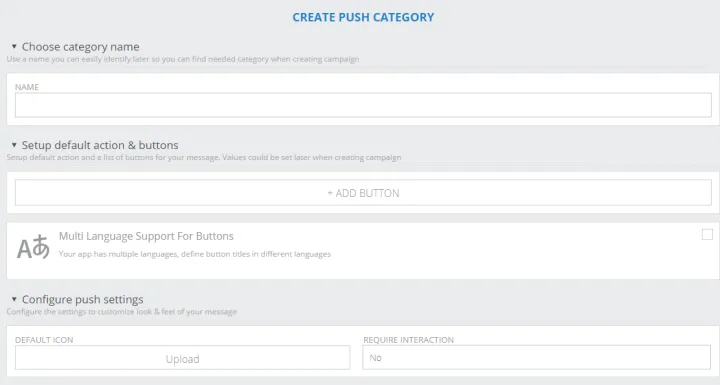Click Upload for the default icon

click(182, 358)
